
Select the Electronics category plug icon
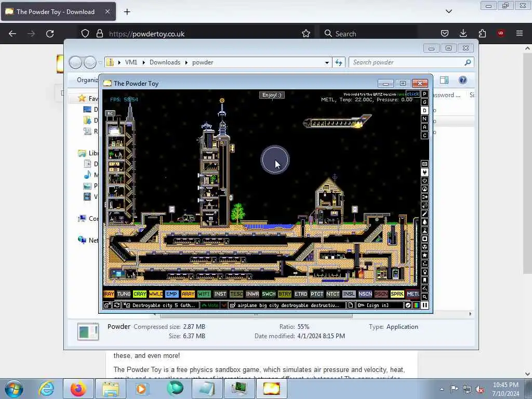(424, 172)
